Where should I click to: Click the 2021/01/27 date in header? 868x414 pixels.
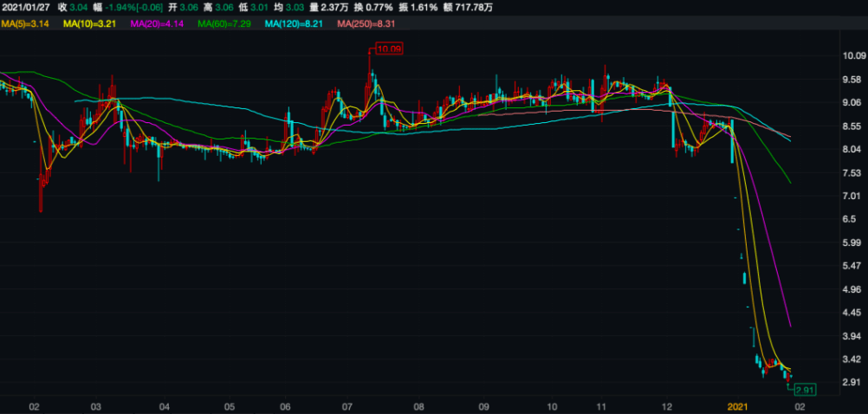(x=26, y=8)
